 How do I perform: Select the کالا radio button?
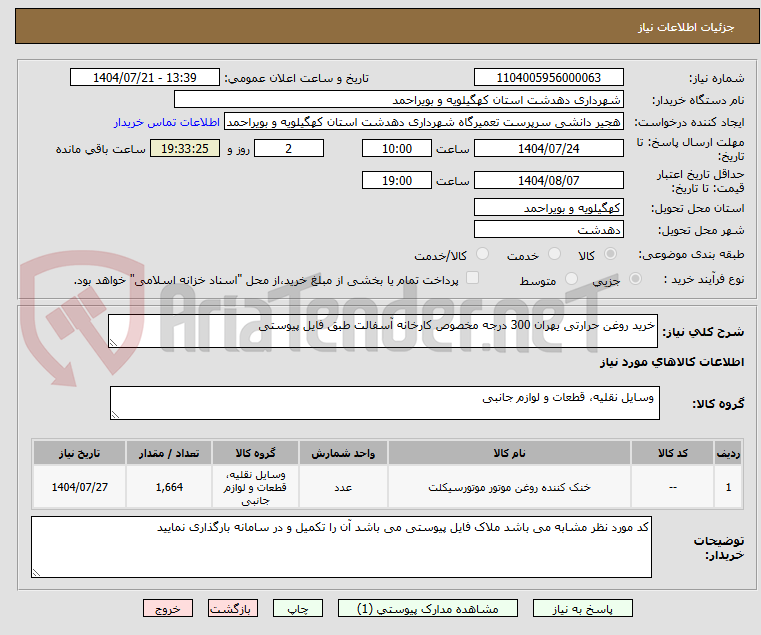(x=611, y=254)
